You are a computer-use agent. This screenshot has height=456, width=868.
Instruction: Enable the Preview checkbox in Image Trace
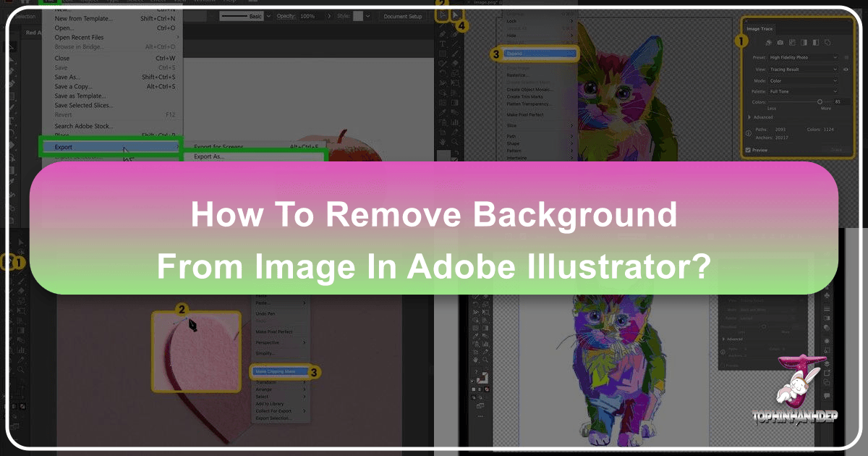[x=747, y=150]
